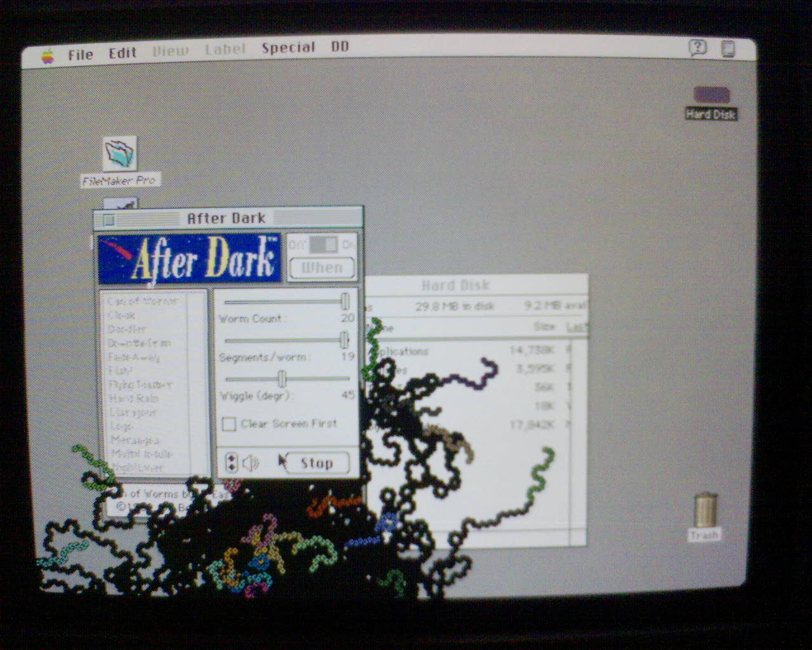Click the Wiggle degrees slider handle
The width and height of the screenshot is (812, 650).
tap(282, 380)
